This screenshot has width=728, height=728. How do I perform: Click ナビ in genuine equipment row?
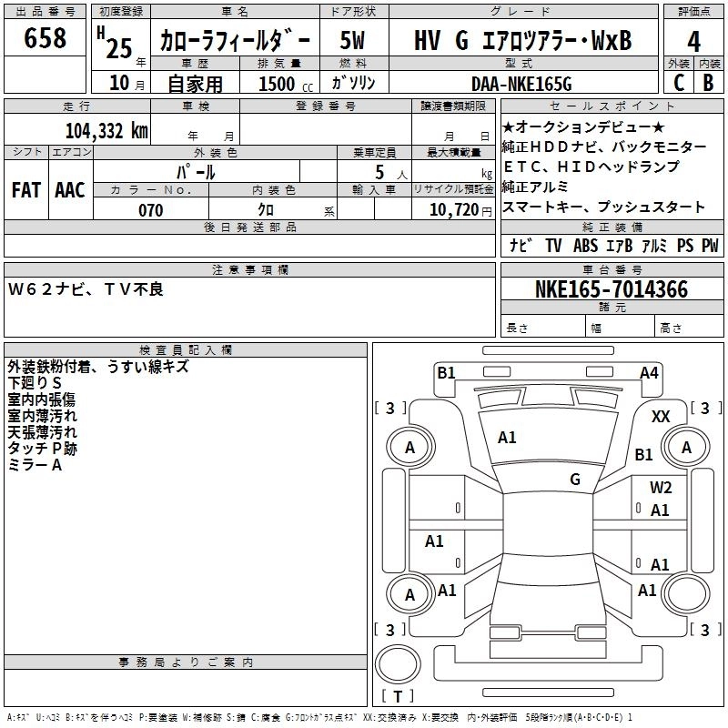[521, 246]
